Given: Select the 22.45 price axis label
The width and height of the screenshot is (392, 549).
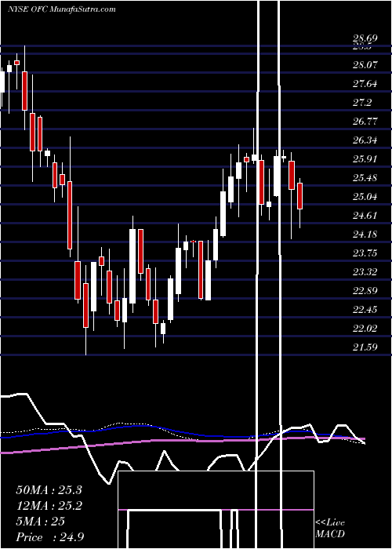Looking at the screenshot, I should click(x=365, y=309).
